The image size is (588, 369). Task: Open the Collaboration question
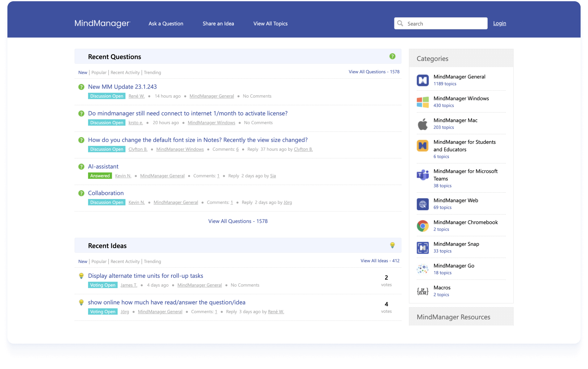(106, 193)
